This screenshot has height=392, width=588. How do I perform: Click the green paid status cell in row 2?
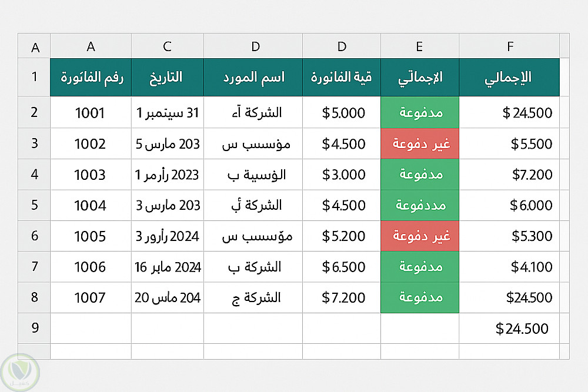coord(420,113)
